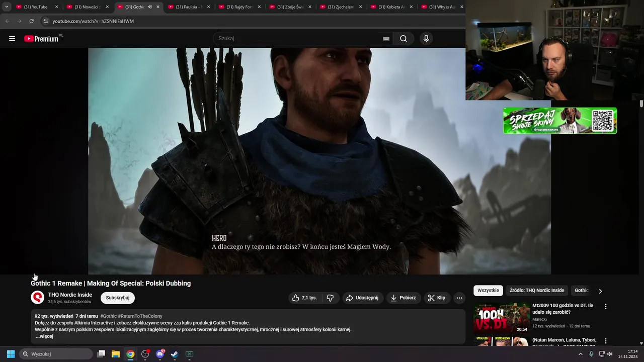Like the video showing 7,1 tys.

coord(305,298)
